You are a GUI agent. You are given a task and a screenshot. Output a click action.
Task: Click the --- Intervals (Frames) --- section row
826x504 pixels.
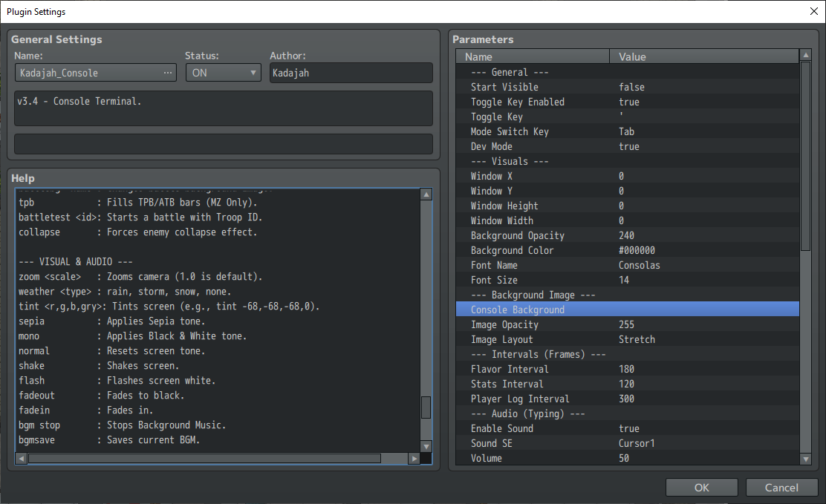pyautogui.click(x=628, y=354)
